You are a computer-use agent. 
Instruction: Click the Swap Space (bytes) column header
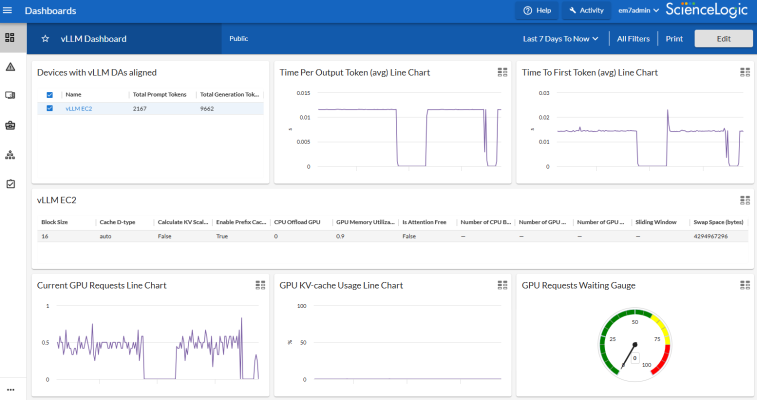point(718,222)
